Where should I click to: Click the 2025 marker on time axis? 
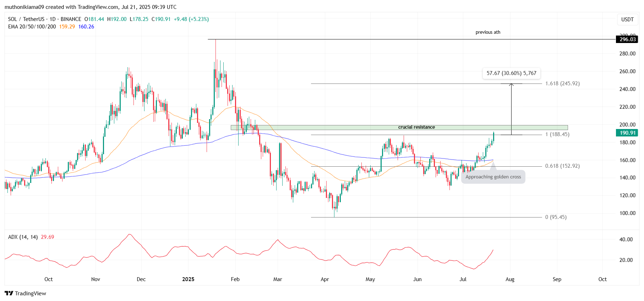(x=188, y=279)
